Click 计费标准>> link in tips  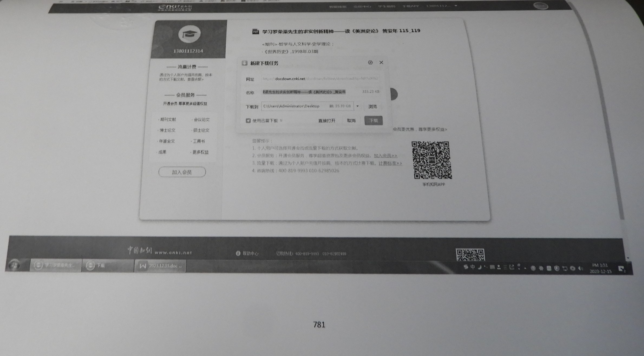390,163
